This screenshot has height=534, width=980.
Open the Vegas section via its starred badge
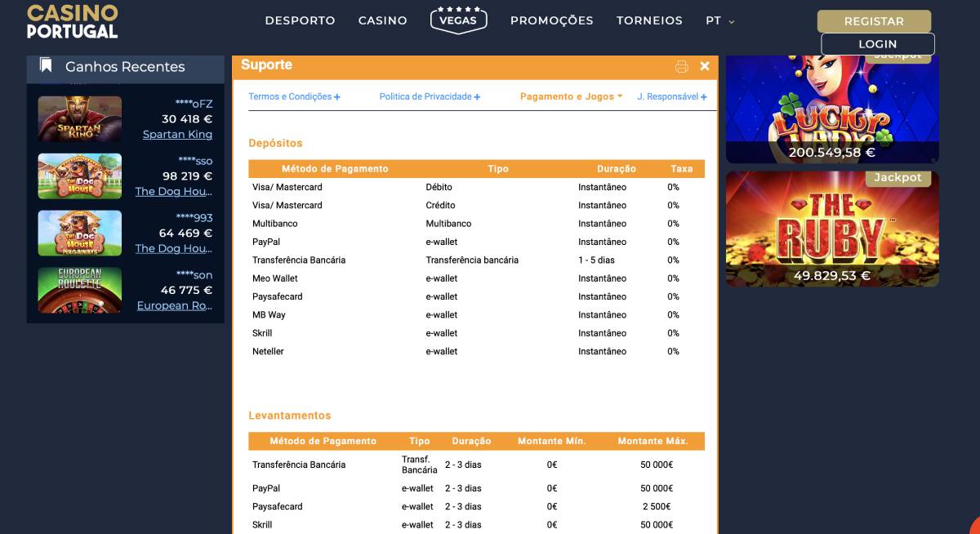458,20
